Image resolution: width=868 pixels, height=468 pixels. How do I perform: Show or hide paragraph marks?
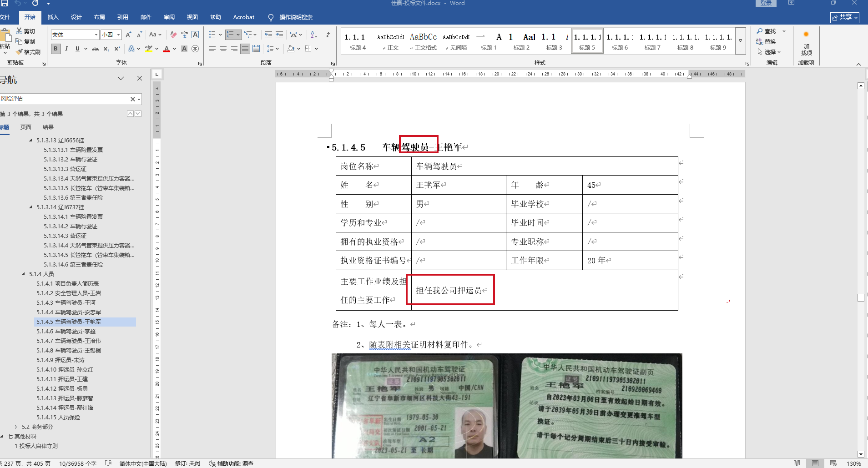[x=328, y=35]
